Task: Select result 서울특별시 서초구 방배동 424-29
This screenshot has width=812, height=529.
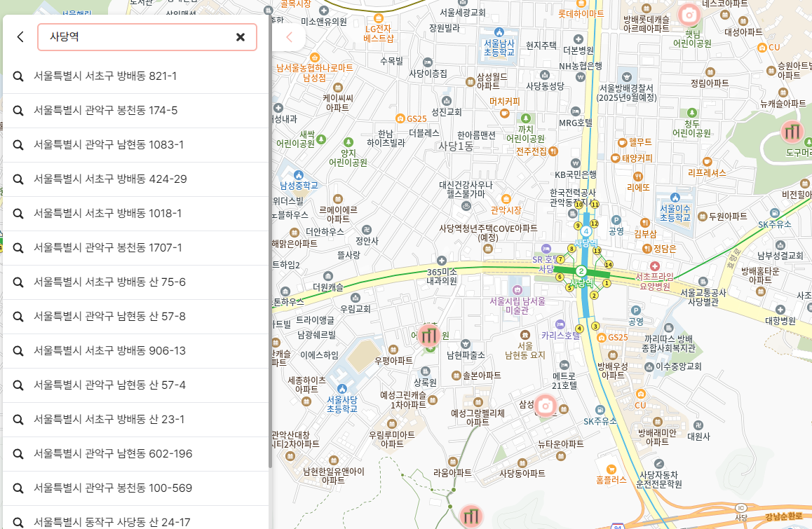Action: pos(136,179)
